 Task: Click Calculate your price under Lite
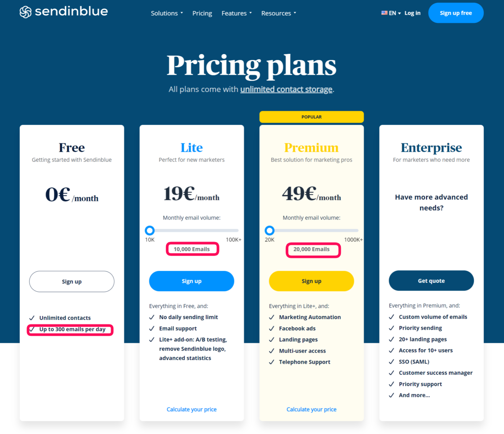pyautogui.click(x=192, y=409)
